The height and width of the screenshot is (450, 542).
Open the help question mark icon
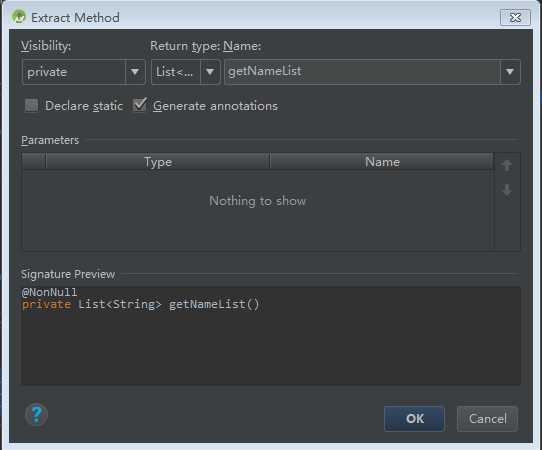click(x=36, y=414)
